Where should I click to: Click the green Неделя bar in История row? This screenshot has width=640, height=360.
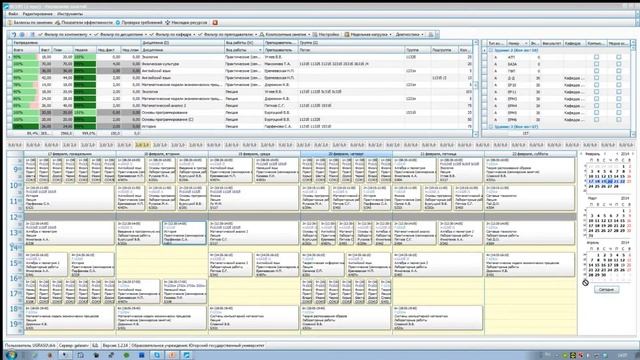click(x=85, y=127)
